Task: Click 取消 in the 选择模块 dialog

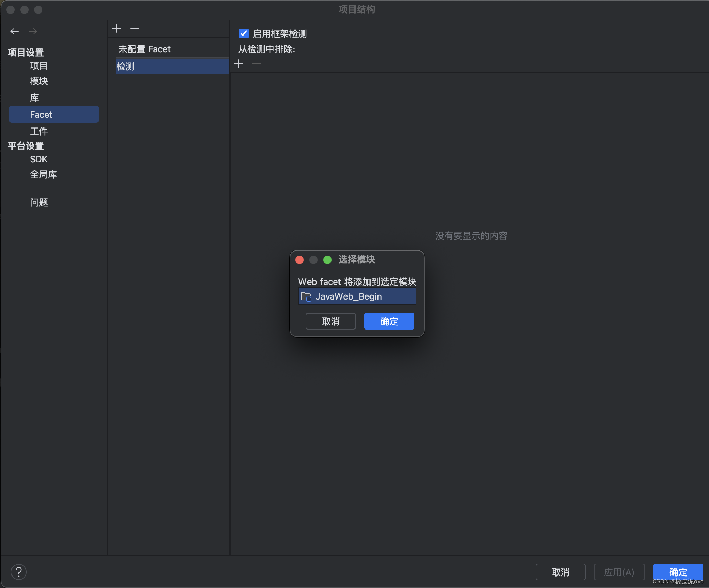Action: (x=331, y=321)
